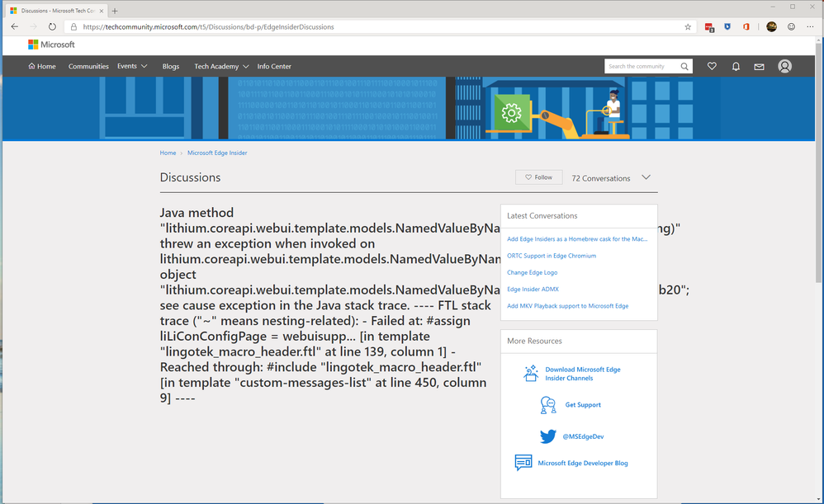Follow the Discussions board
Viewport: 824px width, 504px height.
(x=538, y=177)
